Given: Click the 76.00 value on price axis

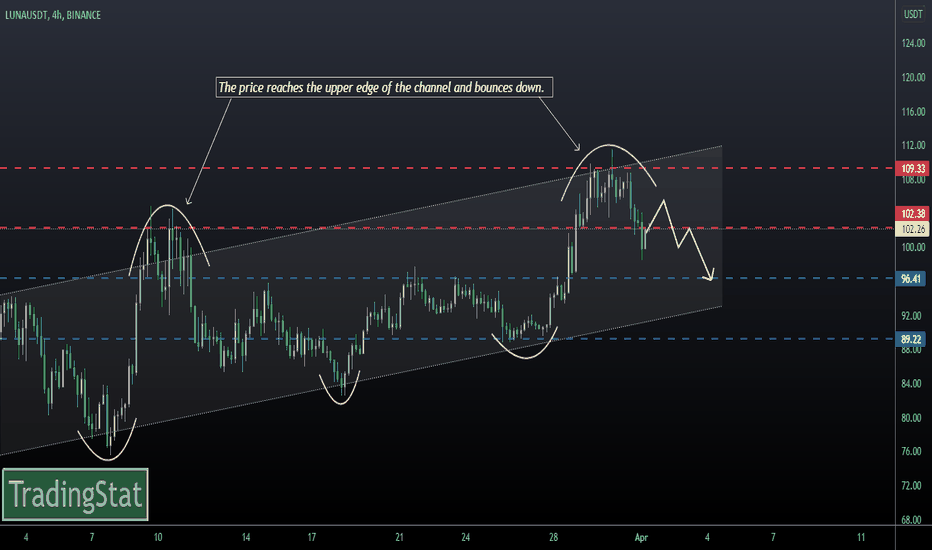Looking at the screenshot, I should click(x=913, y=452).
